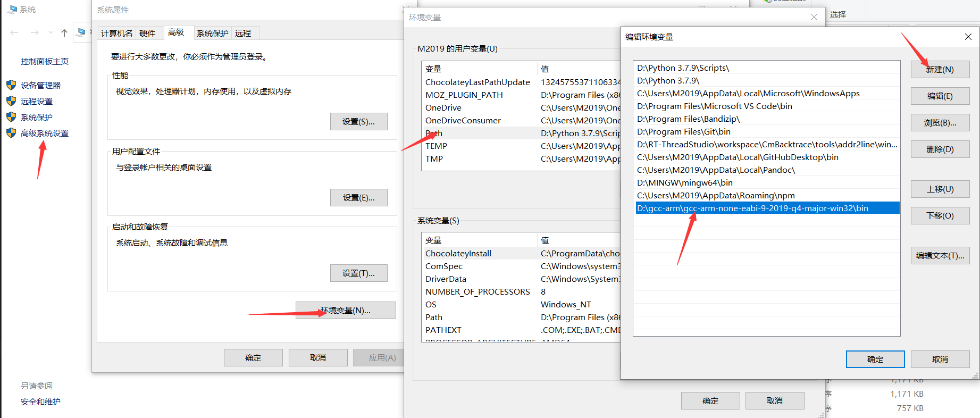Open 设备管理器 link

click(40, 85)
